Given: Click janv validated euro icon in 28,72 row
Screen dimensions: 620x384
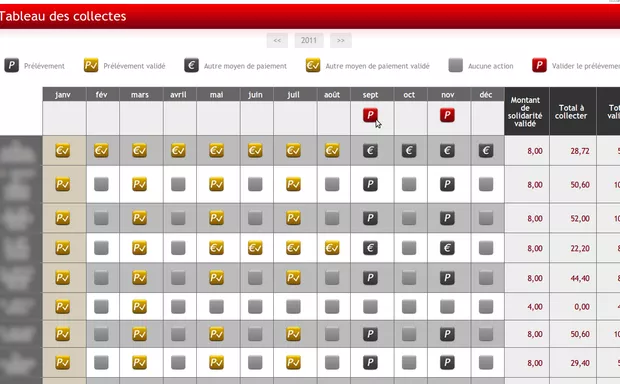Looking at the screenshot, I should 63,151.
